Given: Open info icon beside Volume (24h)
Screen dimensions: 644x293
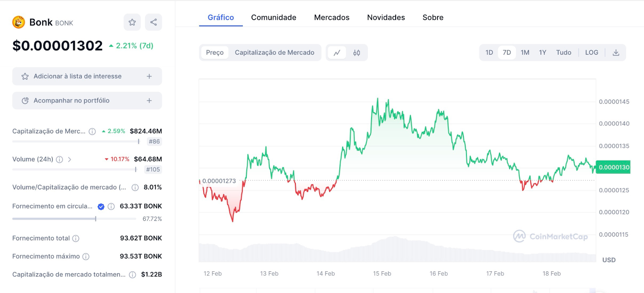Looking at the screenshot, I should click(60, 160).
